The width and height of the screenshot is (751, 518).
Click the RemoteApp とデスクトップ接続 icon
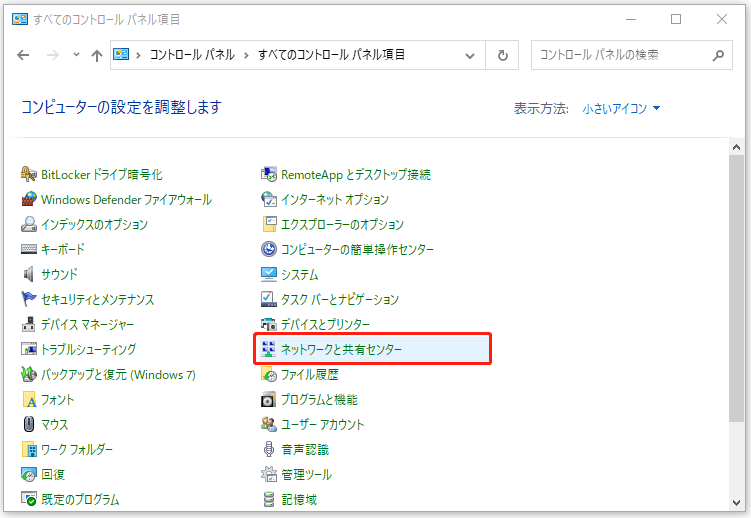click(269, 174)
